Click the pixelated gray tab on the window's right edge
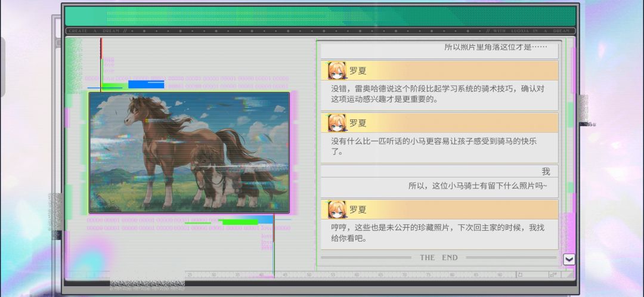Screen dimensions: 644x297 [584, 109]
